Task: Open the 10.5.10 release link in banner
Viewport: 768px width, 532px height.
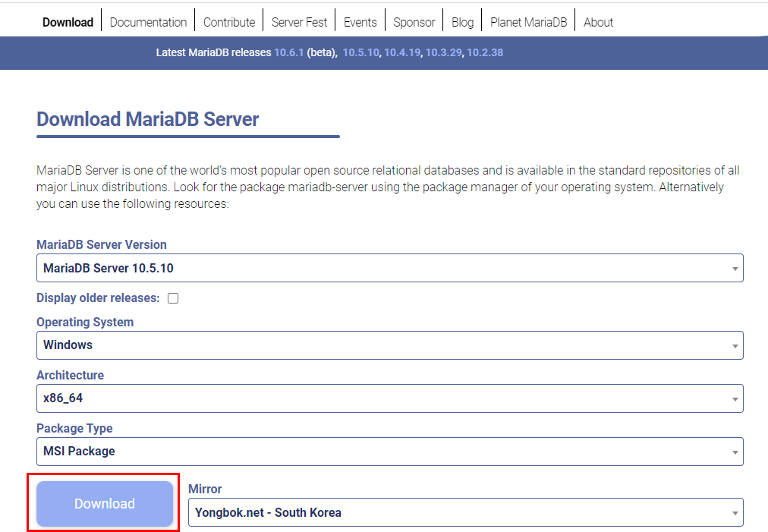Action: point(361,52)
